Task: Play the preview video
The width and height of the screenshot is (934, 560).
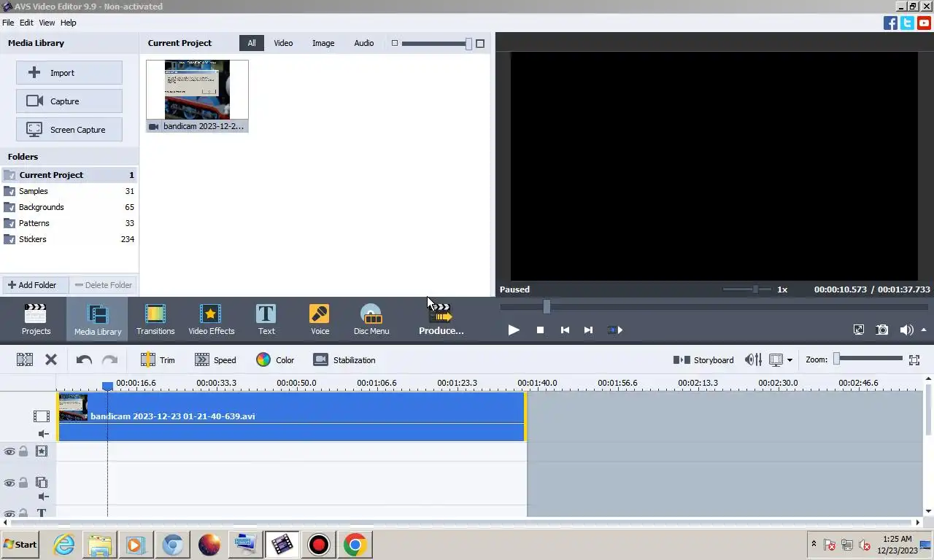Action: (514, 330)
